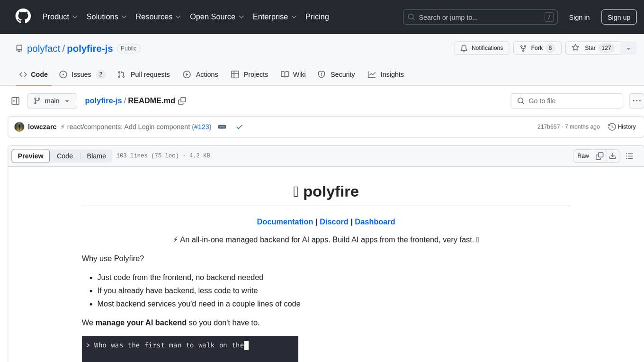This screenshot has height=362, width=644.
Task: Click the Sign in link
Action: [579, 17]
